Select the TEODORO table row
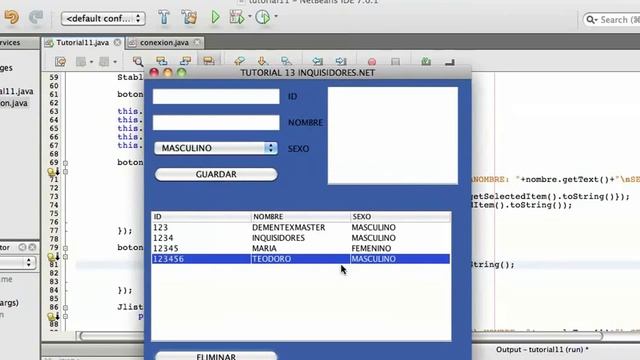 pos(301,259)
